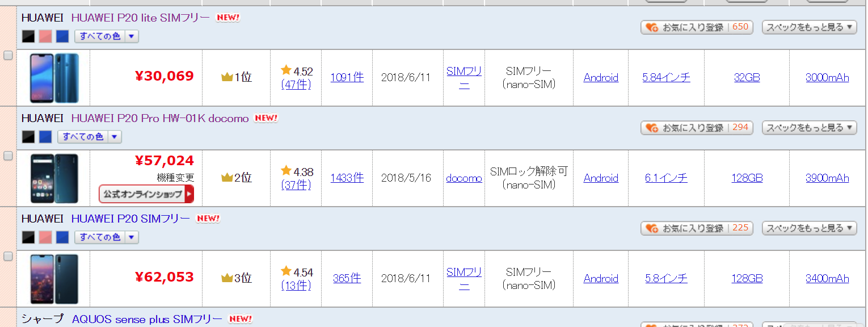Select the pink color swatch for P20 lite

point(45,36)
